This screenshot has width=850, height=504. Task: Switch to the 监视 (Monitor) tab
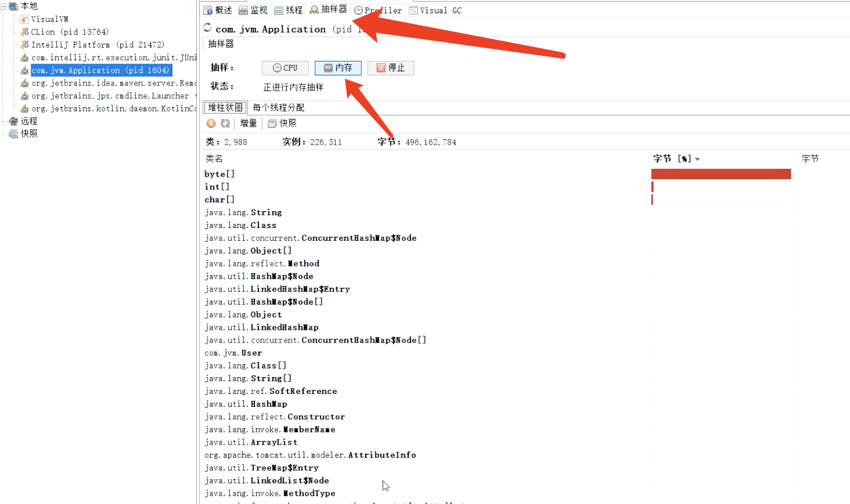click(x=253, y=10)
